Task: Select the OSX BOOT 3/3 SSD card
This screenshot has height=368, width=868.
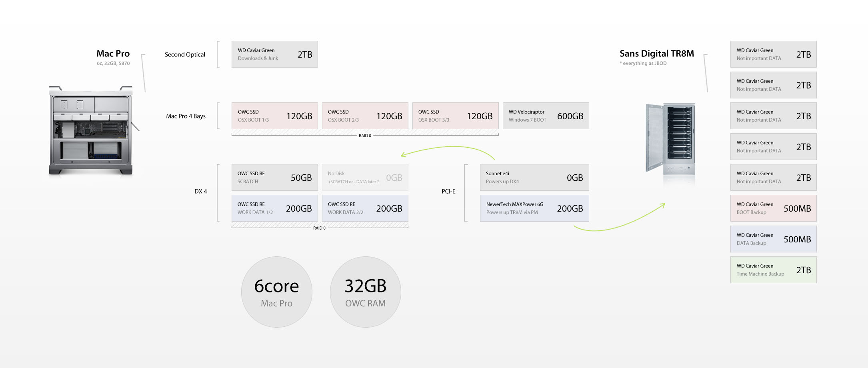Action: tap(456, 116)
